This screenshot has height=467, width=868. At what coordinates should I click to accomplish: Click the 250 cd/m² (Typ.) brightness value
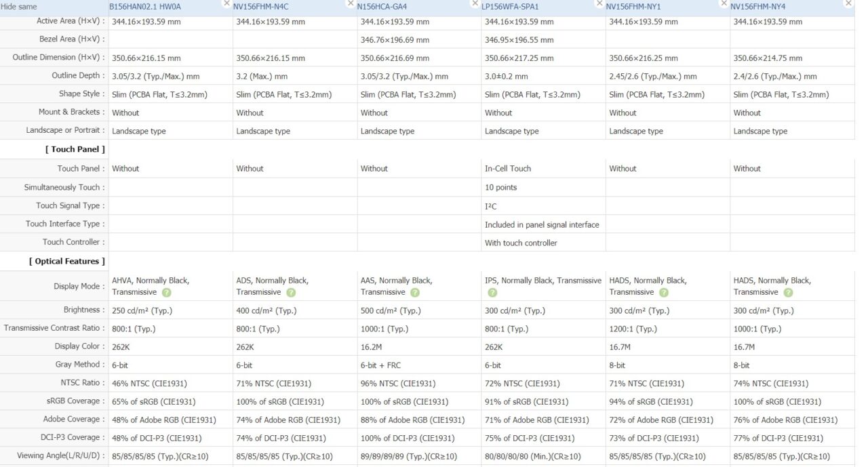click(142, 310)
